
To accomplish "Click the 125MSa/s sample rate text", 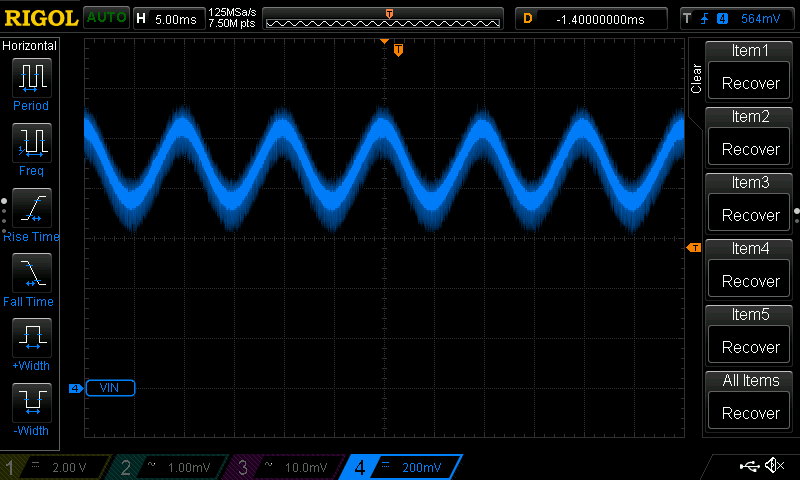I will pos(232,13).
